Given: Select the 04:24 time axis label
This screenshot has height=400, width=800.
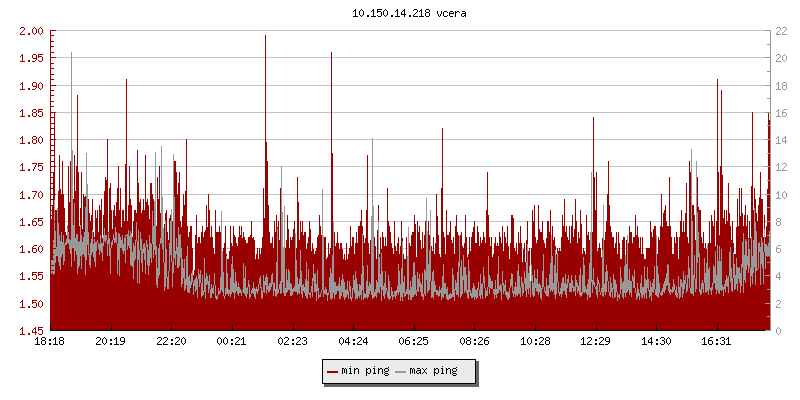Looking at the screenshot, I should pos(353,341).
